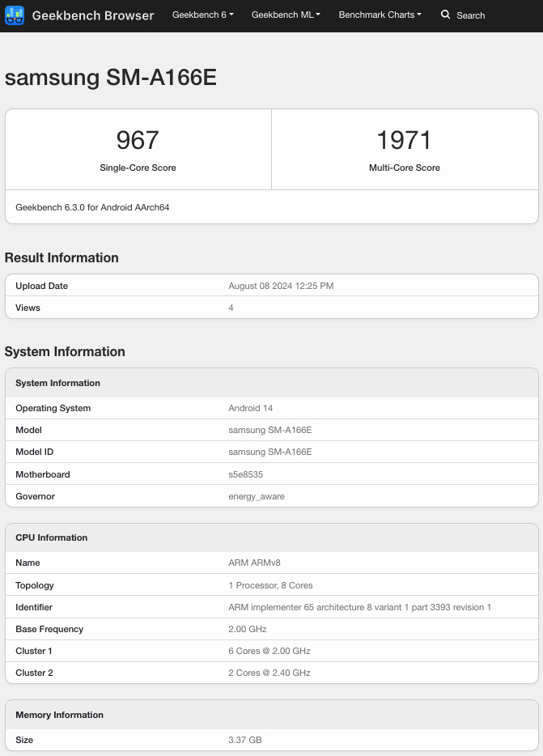
Task: Click the energy_aware governor value
Action: (257, 496)
